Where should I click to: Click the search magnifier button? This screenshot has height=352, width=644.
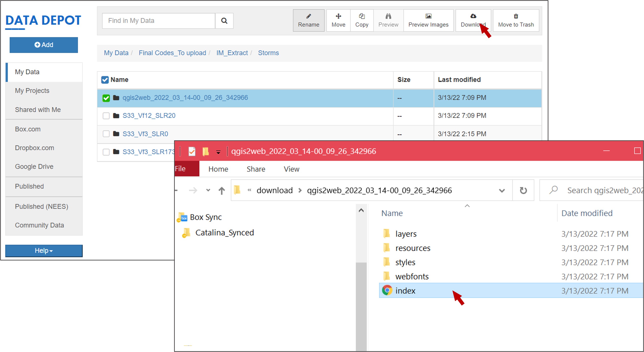pyautogui.click(x=224, y=21)
